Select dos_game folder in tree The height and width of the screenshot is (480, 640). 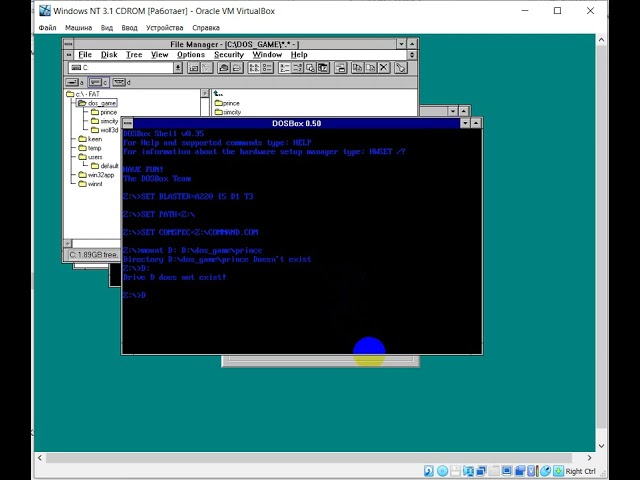pos(98,103)
